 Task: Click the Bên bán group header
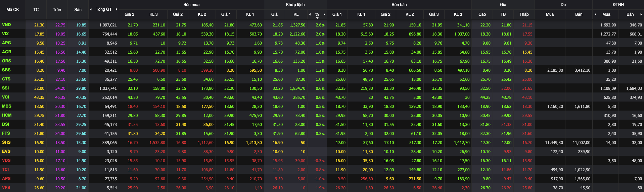tap(399, 5)
